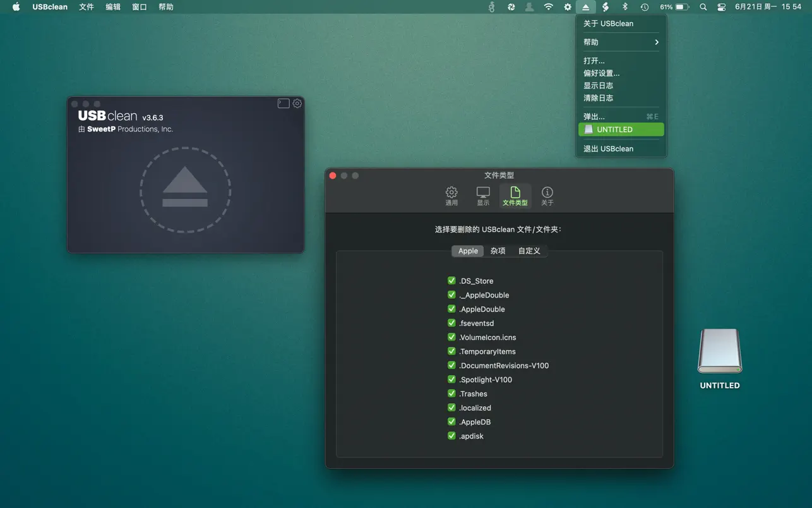Viewport: 812px width, 508px height.
Task: Open Spotlight search magnifier
Action: pos(703,7)
